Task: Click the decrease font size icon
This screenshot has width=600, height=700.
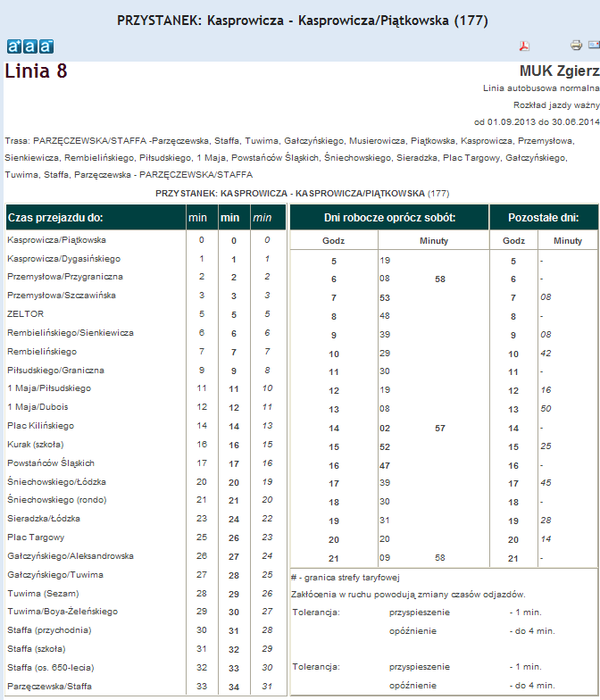Action: pyautogui.click(x=46, y=46)
